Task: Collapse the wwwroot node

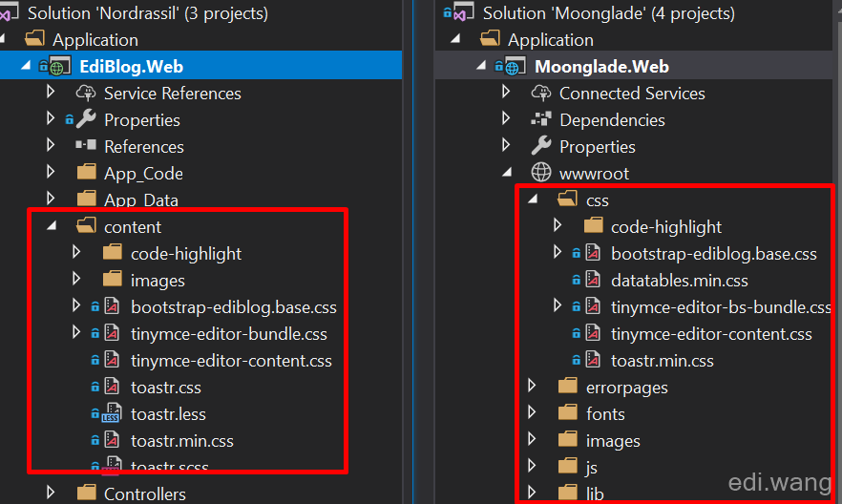Action: 507,172
